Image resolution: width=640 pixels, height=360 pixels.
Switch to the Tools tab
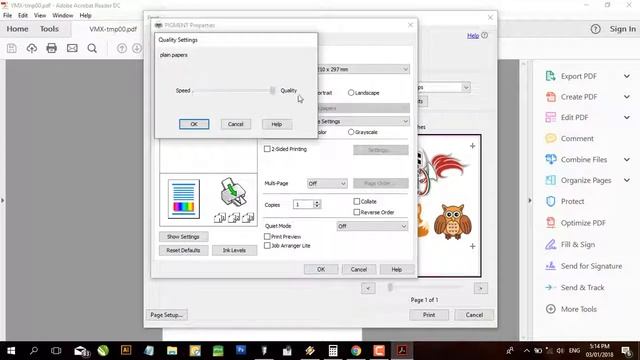(49, 29)
